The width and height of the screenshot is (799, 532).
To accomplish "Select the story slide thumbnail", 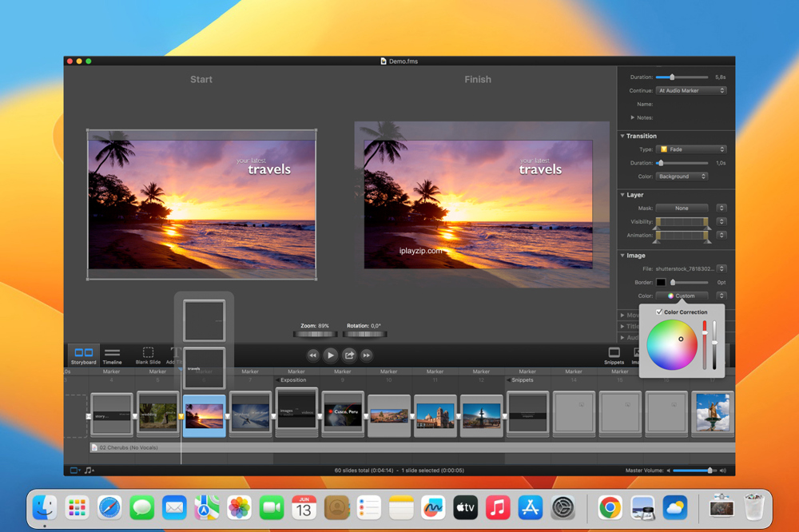I will [x=112, y=415].
